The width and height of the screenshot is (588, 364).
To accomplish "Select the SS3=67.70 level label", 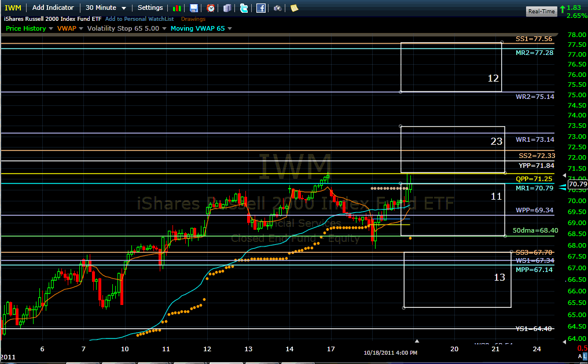I will coord(534,253).
